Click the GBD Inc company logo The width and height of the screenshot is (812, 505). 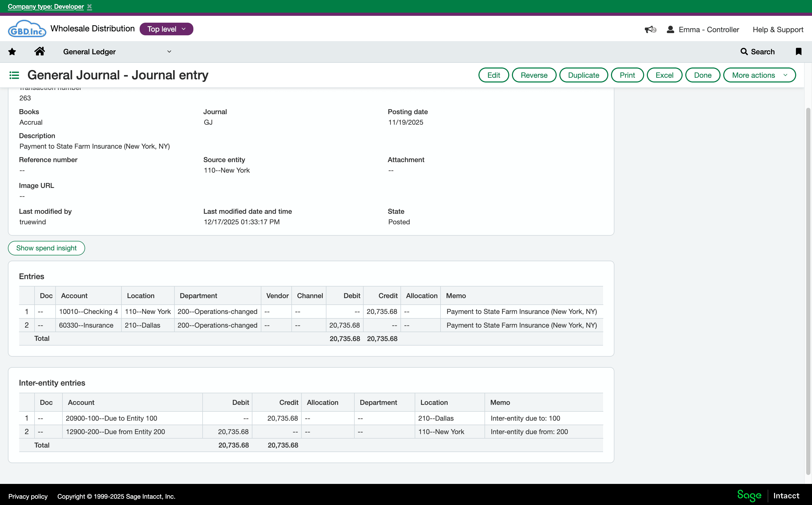(x=27, y=28)
